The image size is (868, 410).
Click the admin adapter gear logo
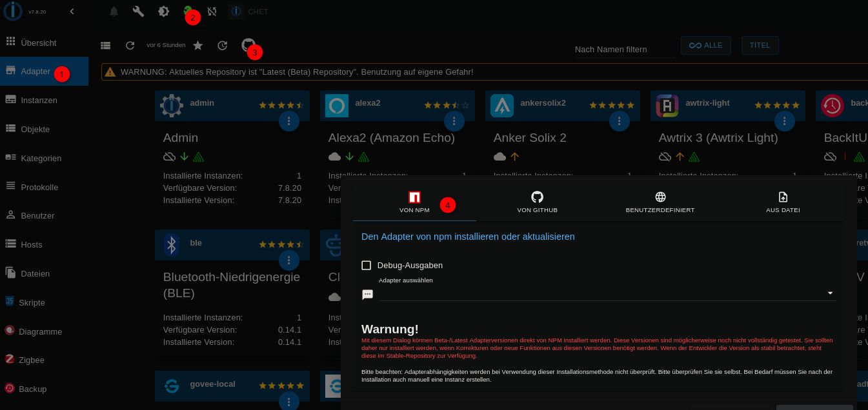[172, 106]
